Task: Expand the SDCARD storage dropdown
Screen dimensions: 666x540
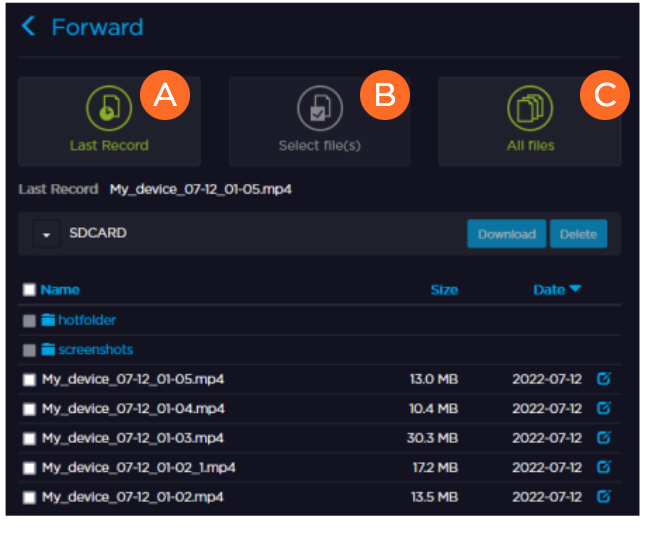Action: point(46,234)
